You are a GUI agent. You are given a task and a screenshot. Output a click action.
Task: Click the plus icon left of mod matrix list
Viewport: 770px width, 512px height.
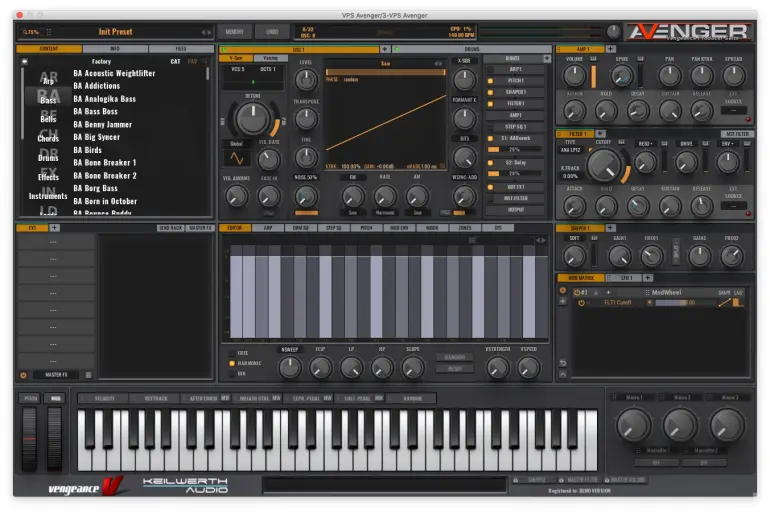coord(563,301)
